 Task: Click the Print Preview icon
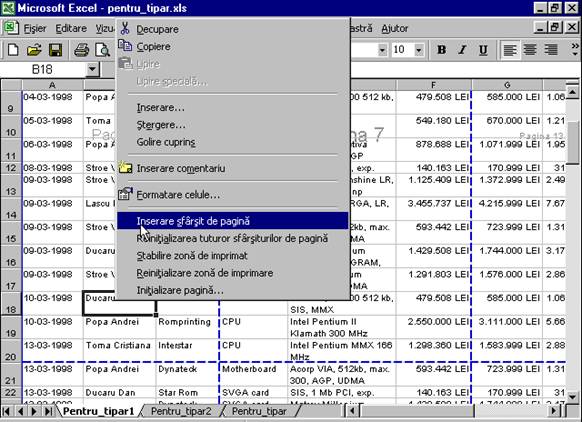coord(102,50)
